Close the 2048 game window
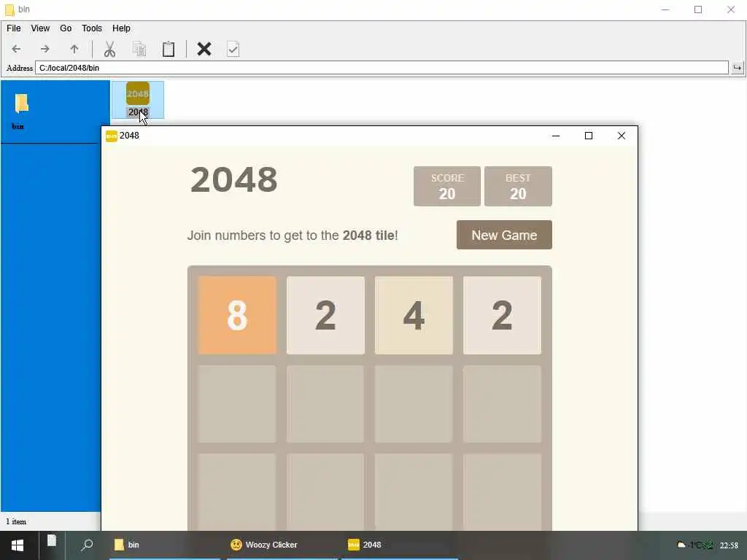This screenshot has height=560, width=747. click(622, 136)
